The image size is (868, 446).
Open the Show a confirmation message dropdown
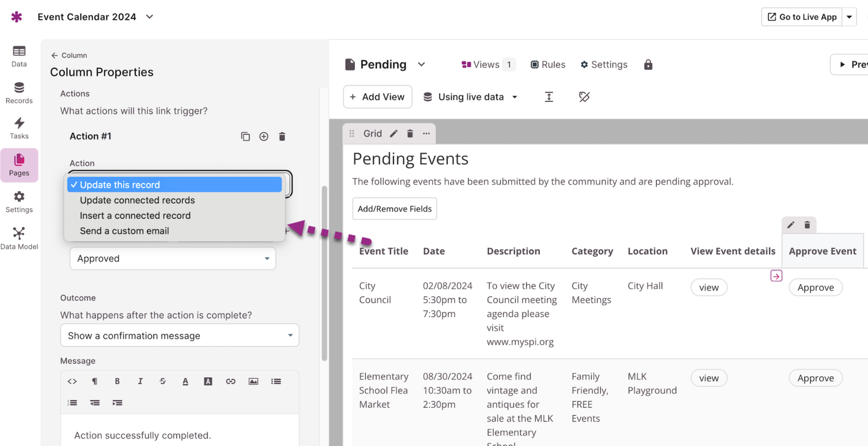pyautogui.click(x=179, y=336)
